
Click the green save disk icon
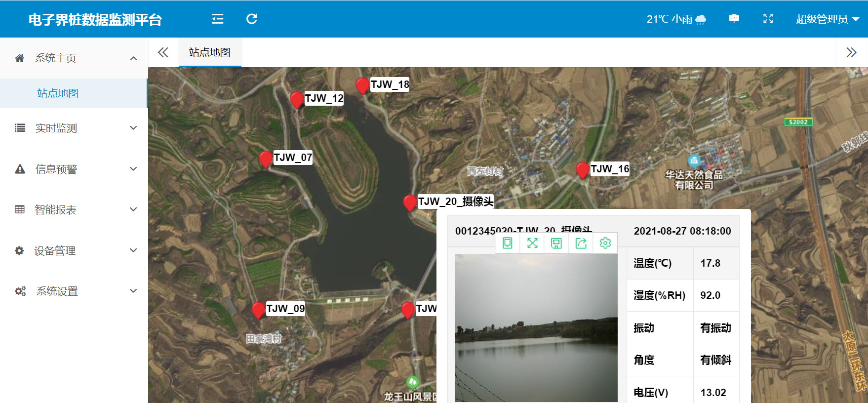click(556, 243)
